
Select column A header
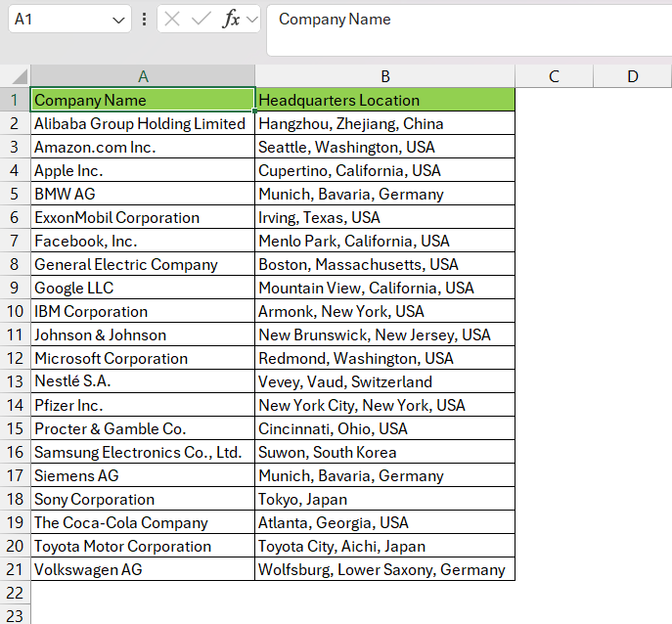(143, 76)
